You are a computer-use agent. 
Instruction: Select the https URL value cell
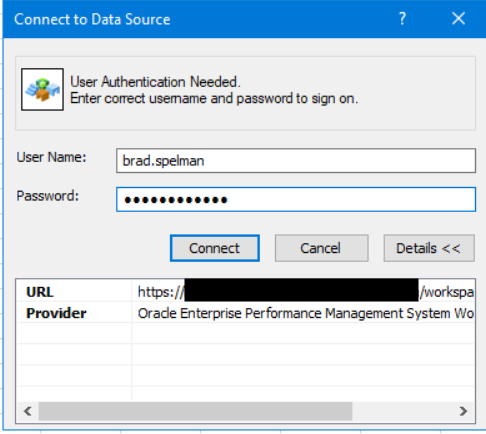[x=303, y=292]
